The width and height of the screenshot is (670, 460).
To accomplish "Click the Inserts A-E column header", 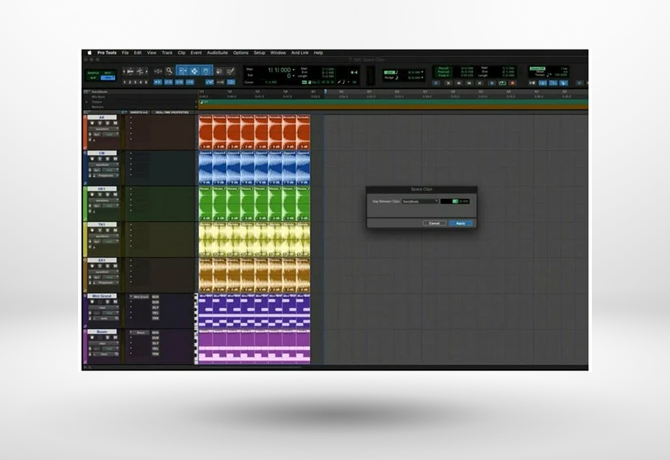I will click(x=139, y=112).
